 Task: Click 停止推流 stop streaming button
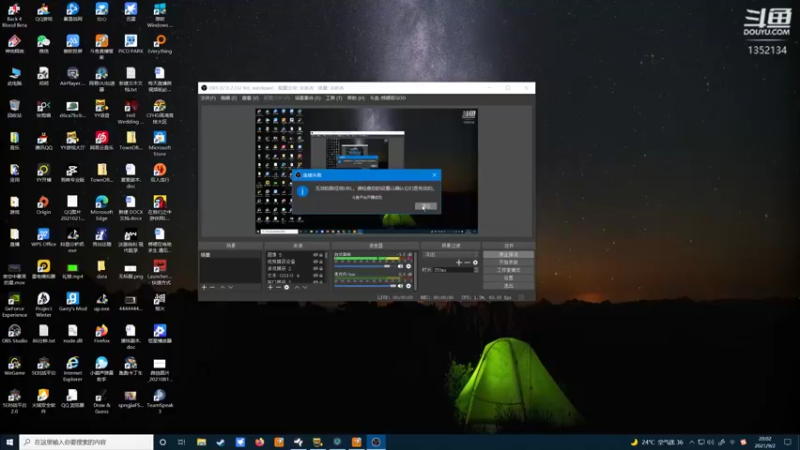pos(508,254)
